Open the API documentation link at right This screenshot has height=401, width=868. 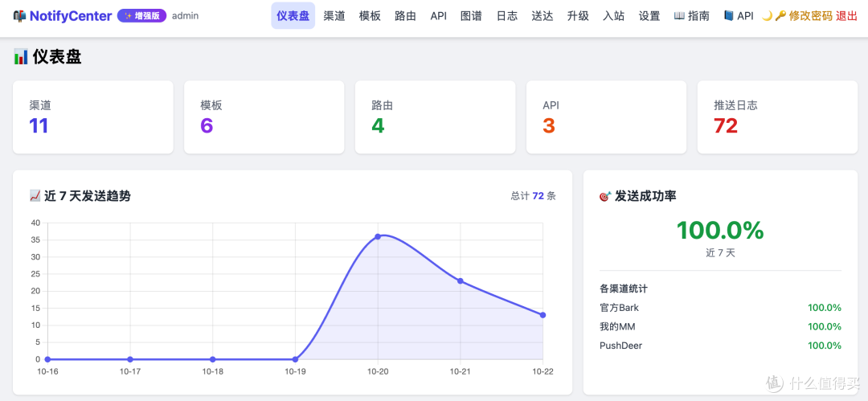(739, 16)
